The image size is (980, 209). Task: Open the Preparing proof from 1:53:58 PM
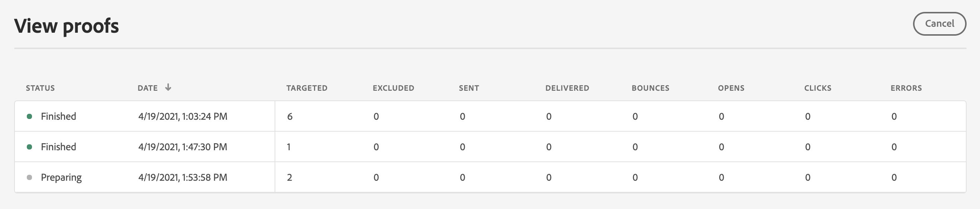click(x=183, y=177)
